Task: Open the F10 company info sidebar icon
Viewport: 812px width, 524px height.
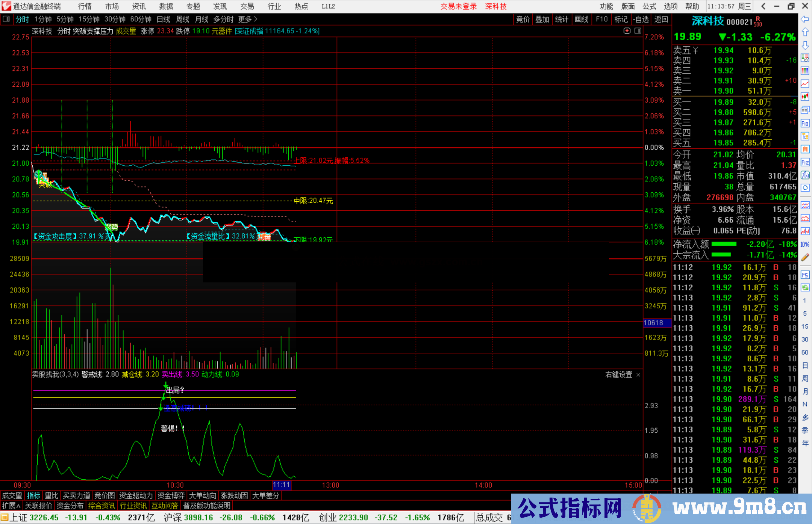Action: click(x=805, y=123)
